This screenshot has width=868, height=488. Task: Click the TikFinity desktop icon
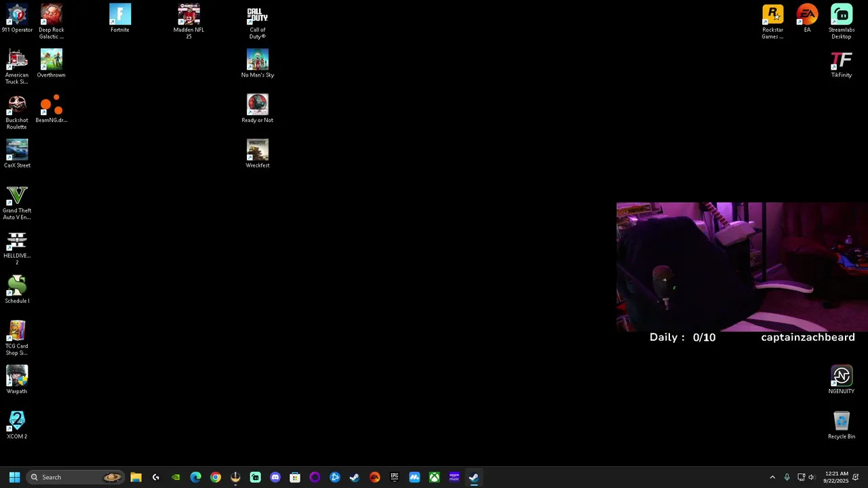click(842, 64)
